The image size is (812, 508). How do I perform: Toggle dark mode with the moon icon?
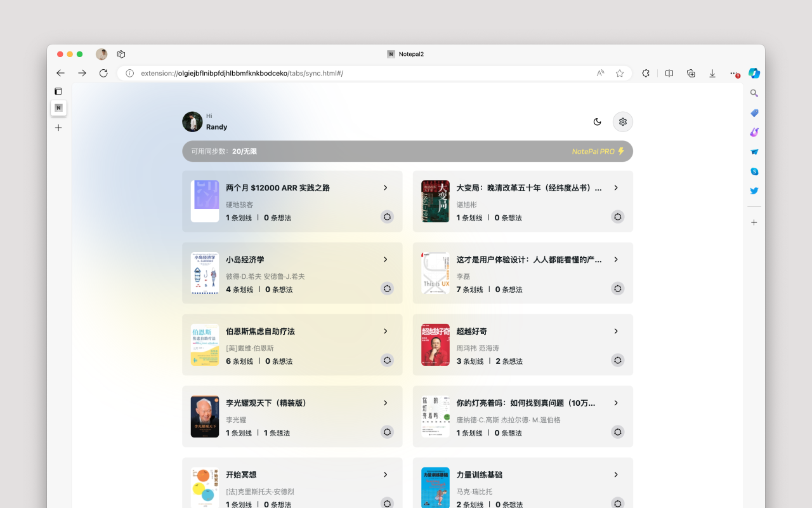point(597,121)
